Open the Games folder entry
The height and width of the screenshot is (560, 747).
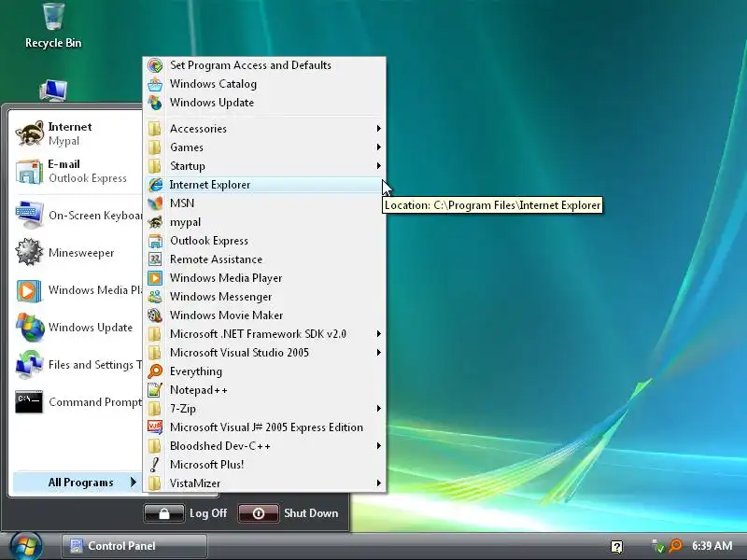[x=264, y=147]
